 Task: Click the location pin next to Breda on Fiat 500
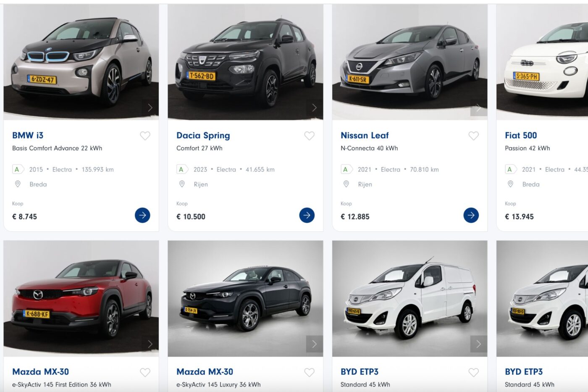[510, 184]
